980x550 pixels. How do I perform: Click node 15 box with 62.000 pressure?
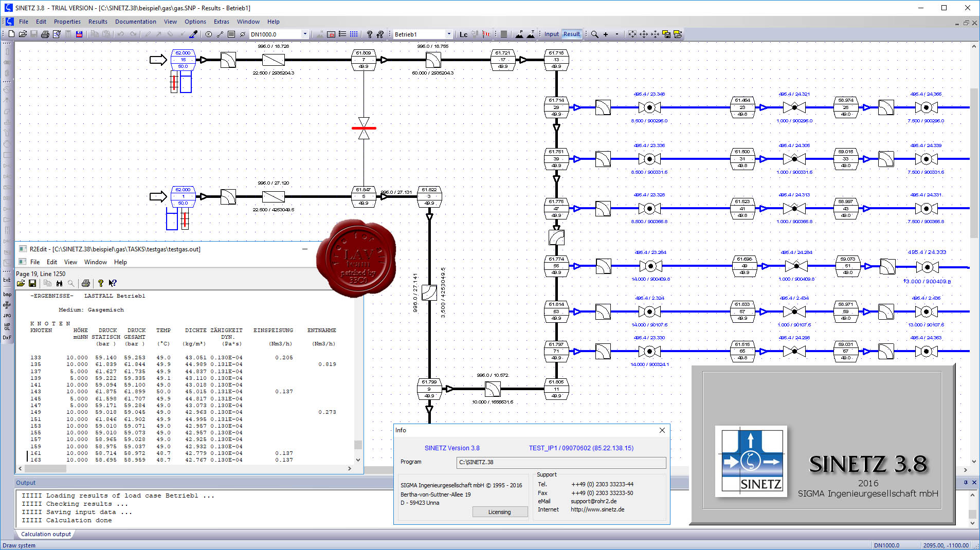point(183,60)
